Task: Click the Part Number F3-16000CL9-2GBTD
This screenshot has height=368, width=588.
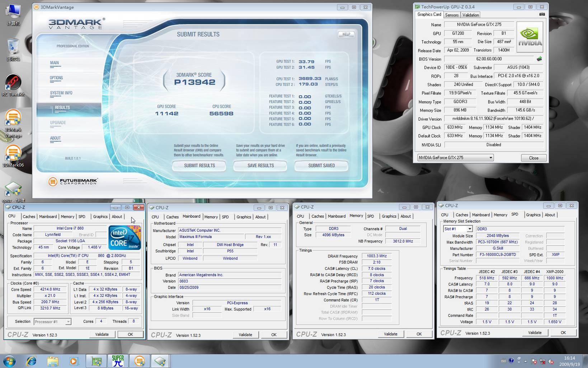Action: point(498,255)
